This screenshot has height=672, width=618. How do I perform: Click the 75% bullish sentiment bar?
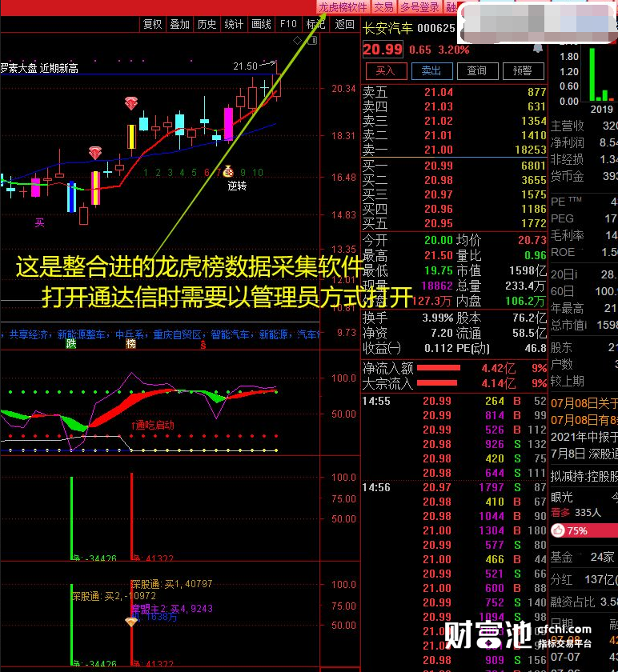[x=584, y=530]
